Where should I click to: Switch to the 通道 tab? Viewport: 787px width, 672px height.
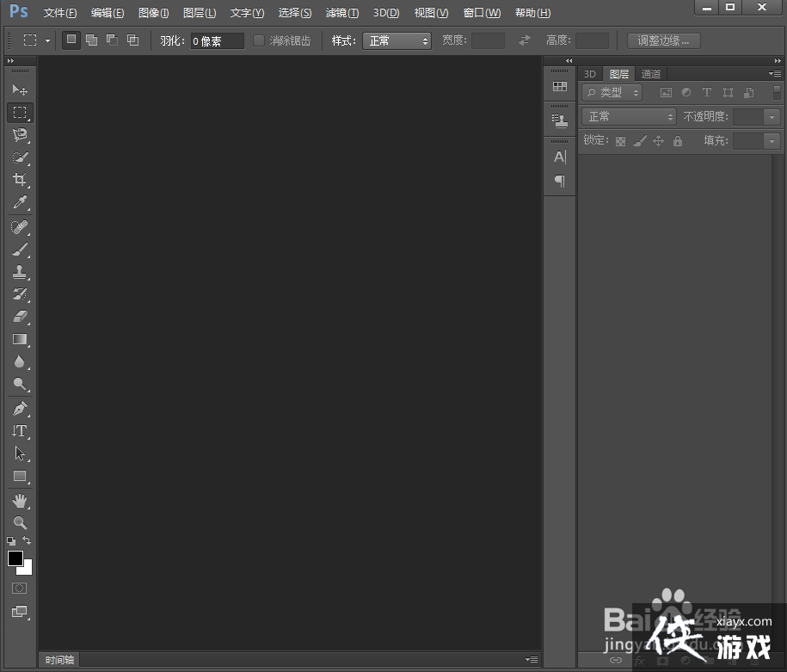[651, 74]
